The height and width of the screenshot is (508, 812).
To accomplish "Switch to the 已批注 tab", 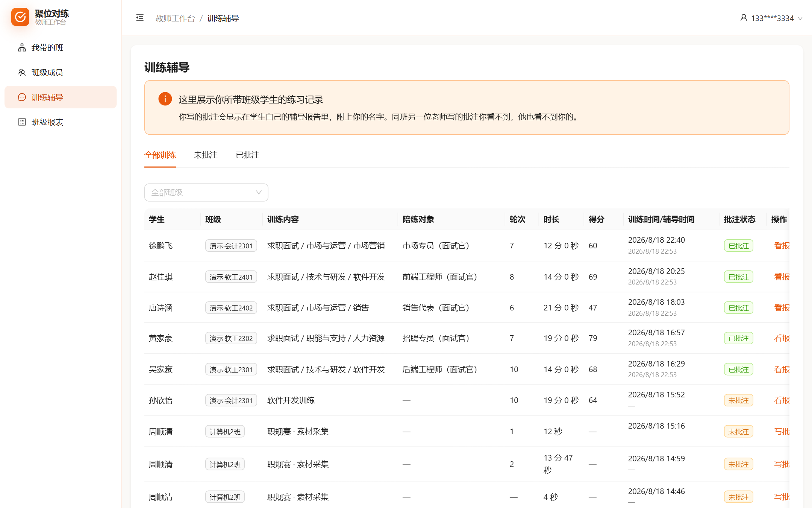I will click(x=247, y=155).
